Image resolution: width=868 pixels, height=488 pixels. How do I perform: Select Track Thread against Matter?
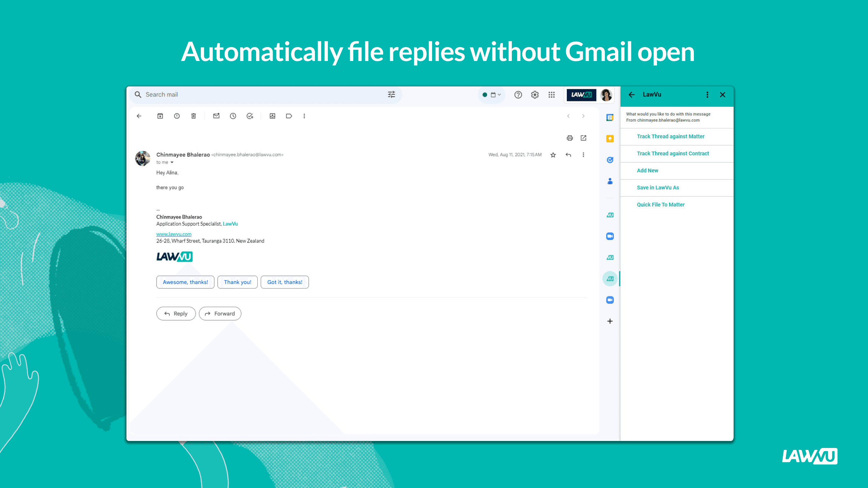pyautogui.click(x=671, y=137)
